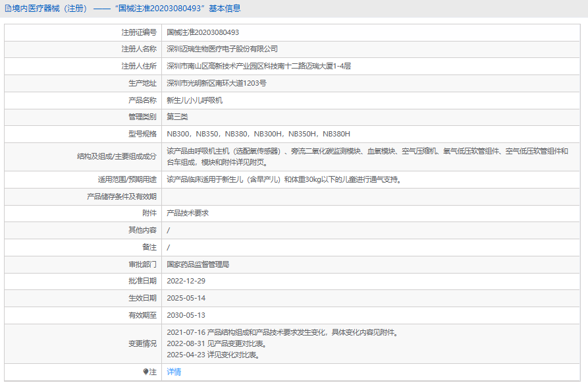Click the 生产地址 row label
Viewport: 588px width, 383px height.
(x=142, y=83)
